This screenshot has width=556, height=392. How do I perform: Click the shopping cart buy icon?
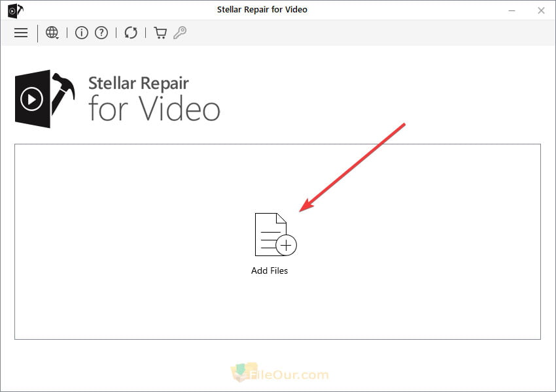[160, 33]
